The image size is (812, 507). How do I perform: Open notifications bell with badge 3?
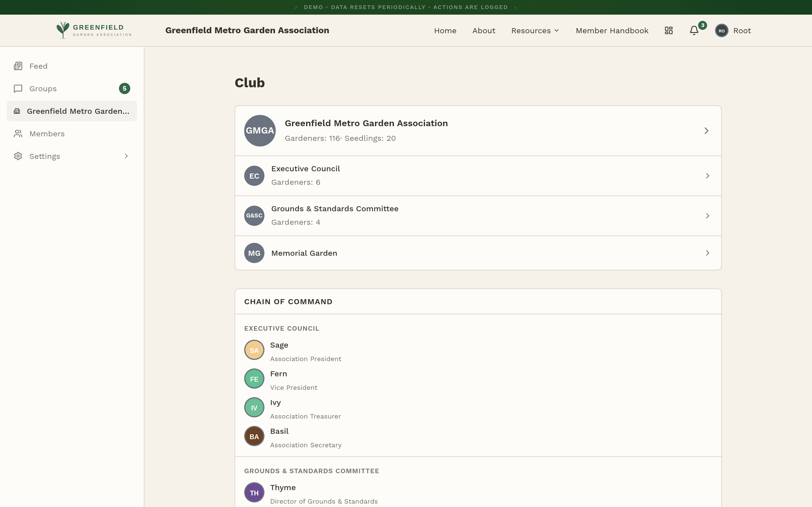coord(694,30)
